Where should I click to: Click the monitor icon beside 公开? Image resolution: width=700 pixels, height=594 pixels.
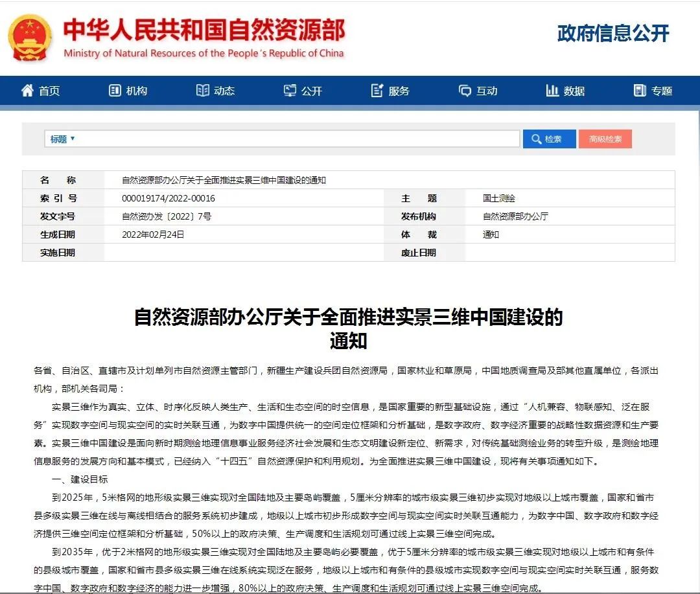[x=290, y=91]
